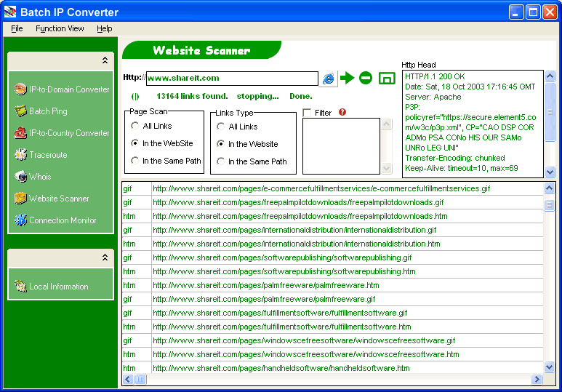This screenshot has width=562, height=392.
Task: Click the Website Scanner sidebar icon
Action: tap(20, 199)
